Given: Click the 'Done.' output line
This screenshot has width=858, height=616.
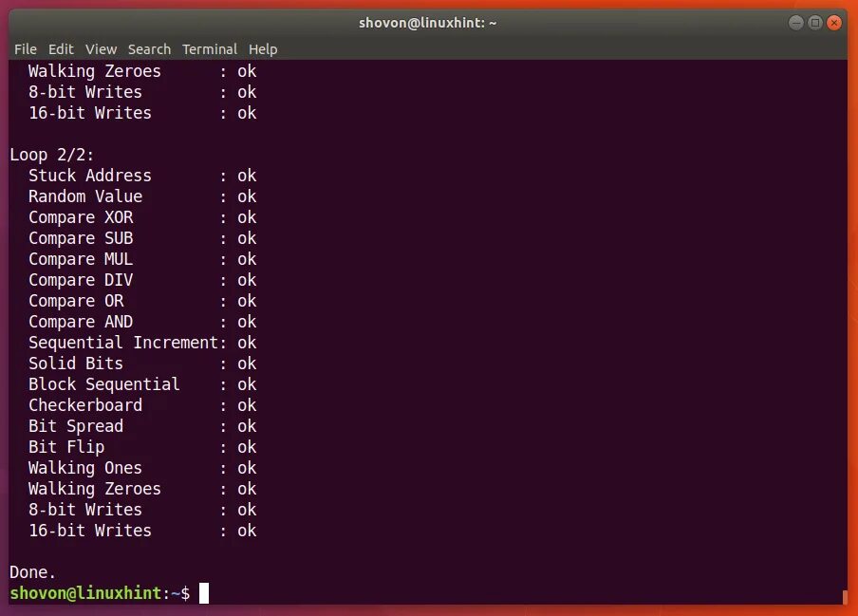Looking at the screenshot, I should (x=32, y=572).
